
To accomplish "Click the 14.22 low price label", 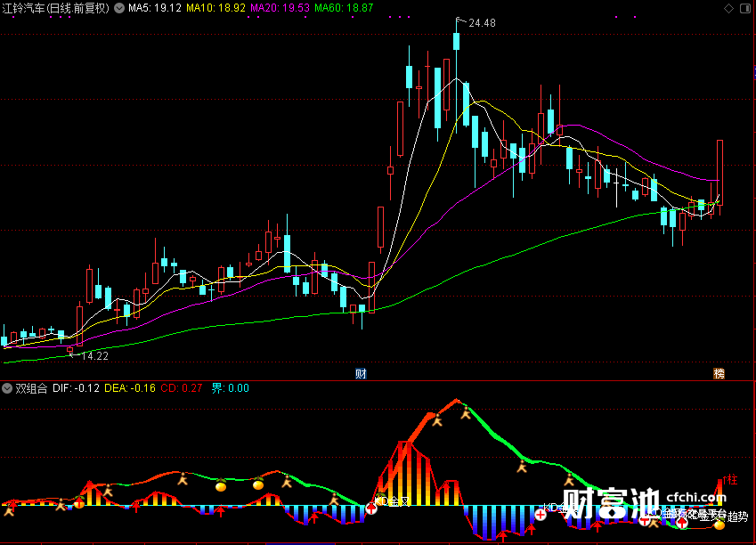I will [94, 356].
